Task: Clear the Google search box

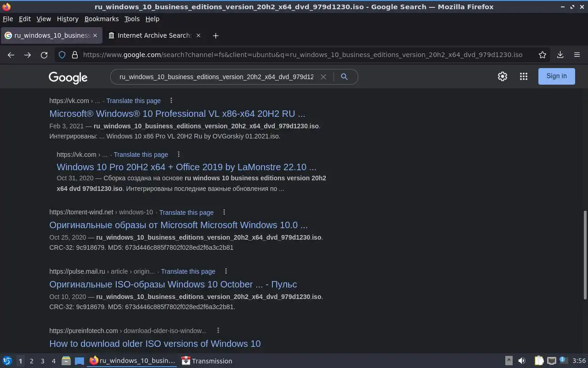Action: [x=323, y=77]
